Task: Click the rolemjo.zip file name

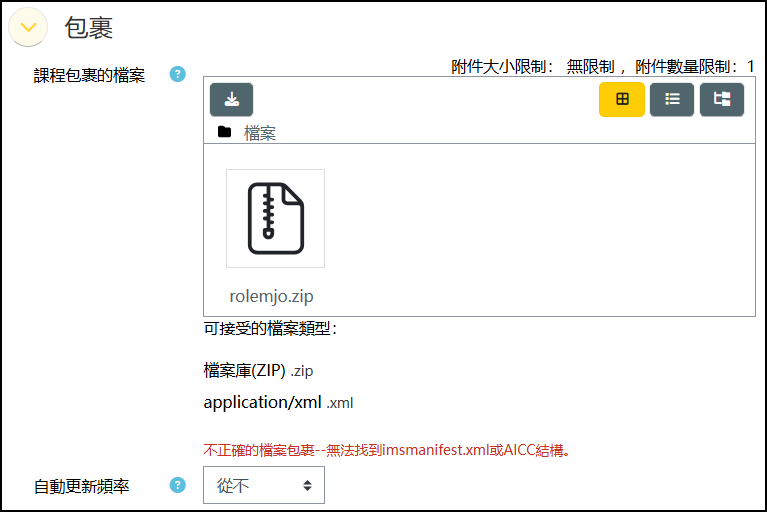Action: (x=271, y=296)
